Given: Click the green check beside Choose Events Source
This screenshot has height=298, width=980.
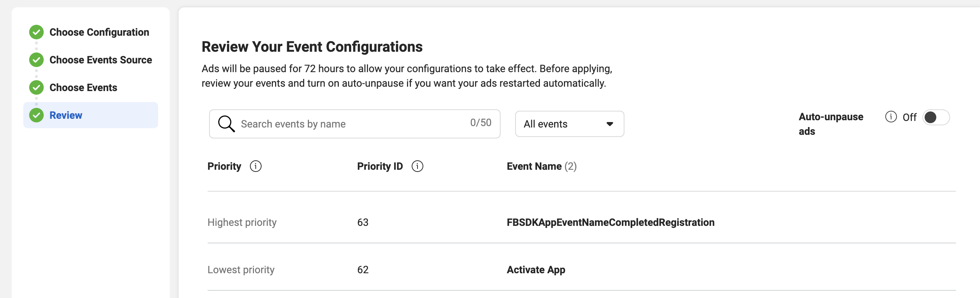Looking at the screenshot, I should coord(36,60).
